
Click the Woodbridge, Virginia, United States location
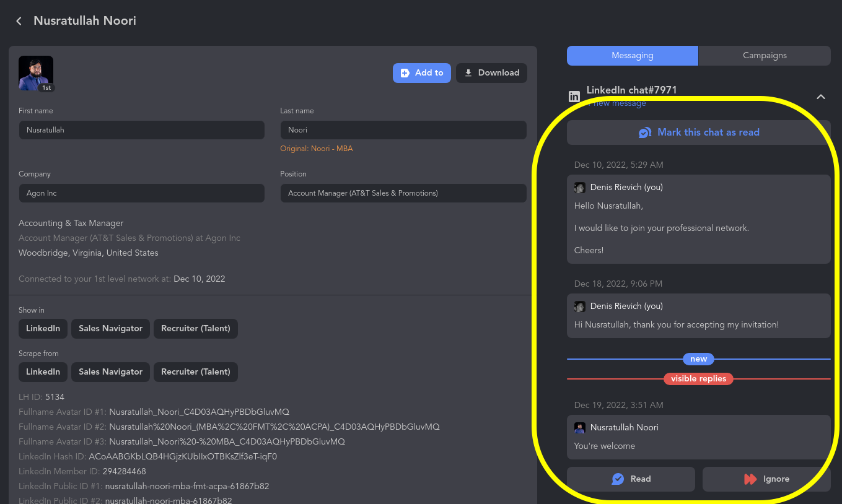click(89, 253)
